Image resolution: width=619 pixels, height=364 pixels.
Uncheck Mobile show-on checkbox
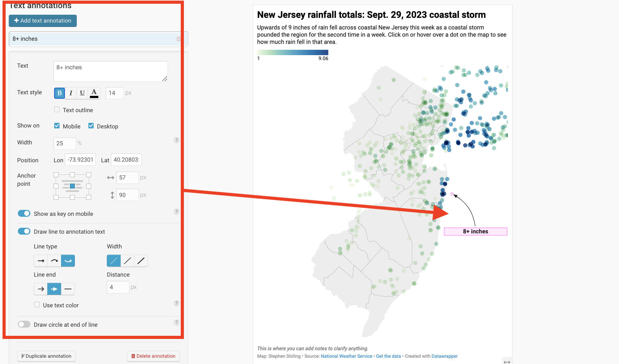(57, 126)
